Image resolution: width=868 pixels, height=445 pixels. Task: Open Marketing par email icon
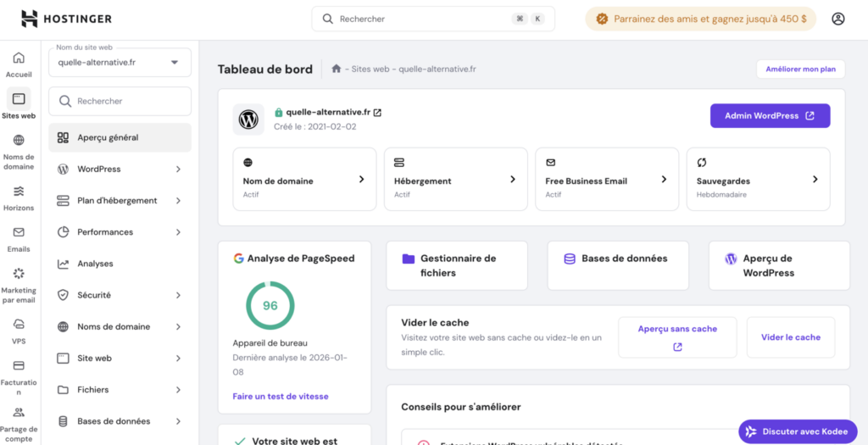click(x=19, y=274)
